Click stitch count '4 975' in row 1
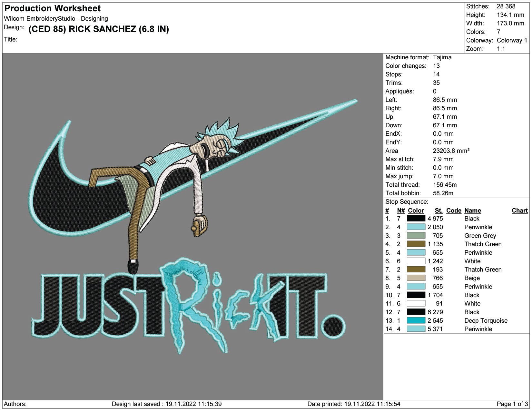 pyautogui.click(x=435, y=219)
